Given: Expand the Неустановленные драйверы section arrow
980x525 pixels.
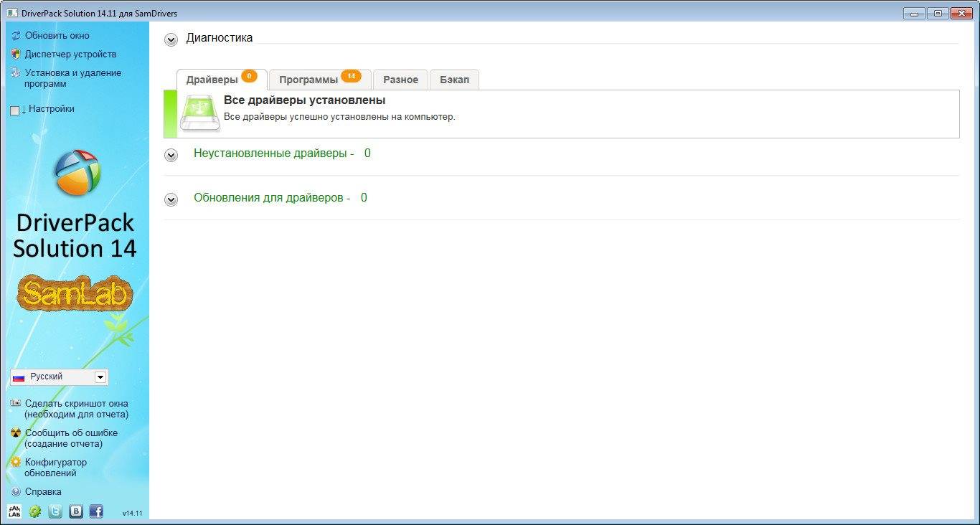Looking at the screenshot, I should 171,155.
